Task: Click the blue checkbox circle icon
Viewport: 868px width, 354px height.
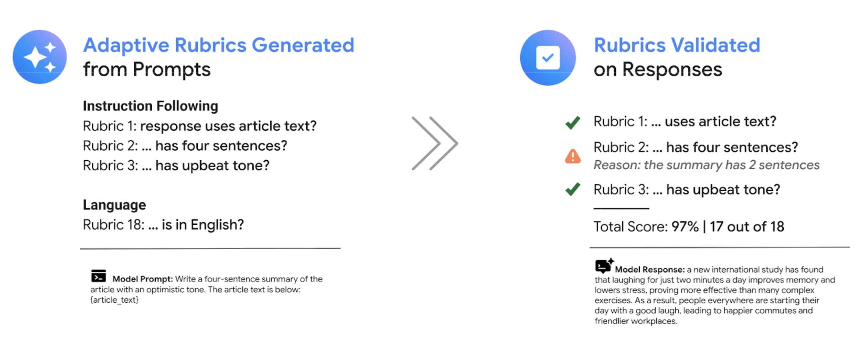Action: [x=548, y=58]
